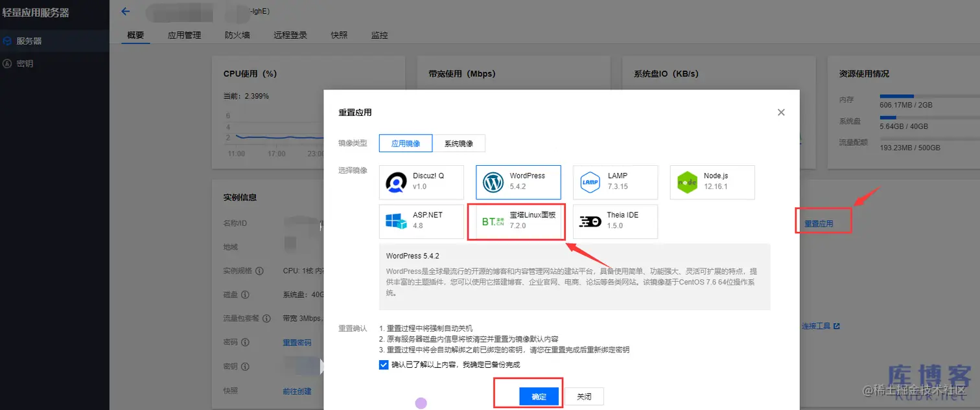
Task: Click the 重置密码 link
Action: coord(297,343)
